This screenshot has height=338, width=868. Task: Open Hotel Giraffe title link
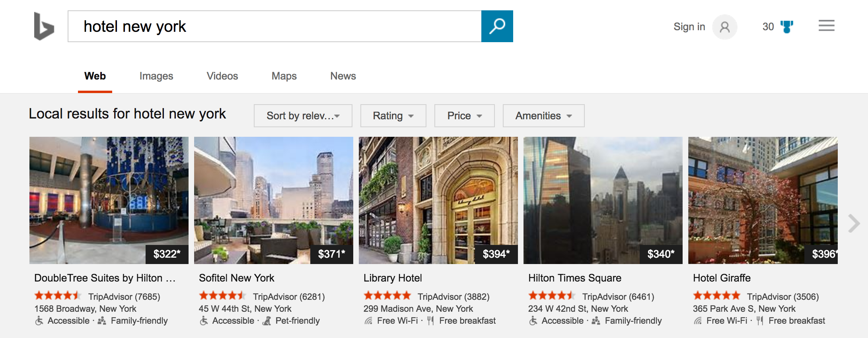722,278
